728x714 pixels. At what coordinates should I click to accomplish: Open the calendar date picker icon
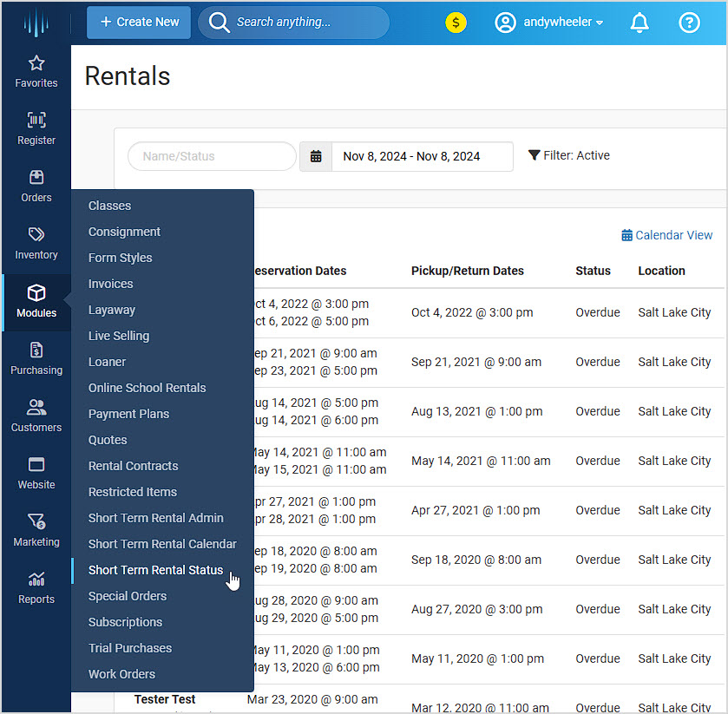tap(316, 156)
